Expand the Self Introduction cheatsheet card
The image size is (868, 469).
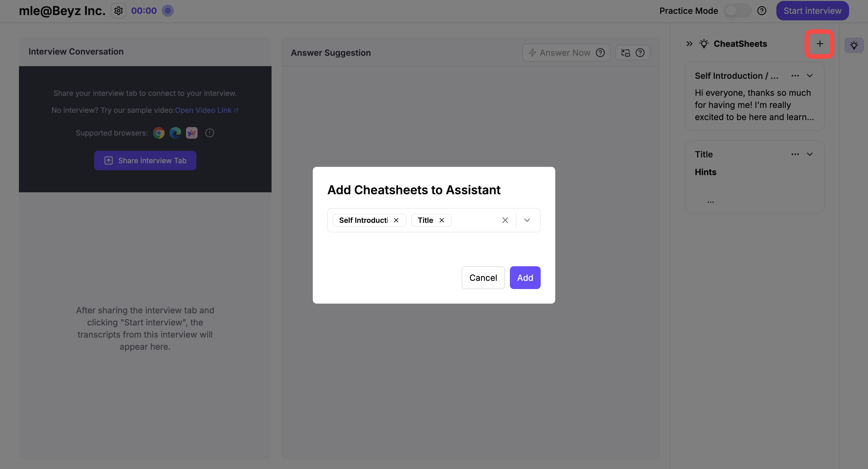(810, 76)
